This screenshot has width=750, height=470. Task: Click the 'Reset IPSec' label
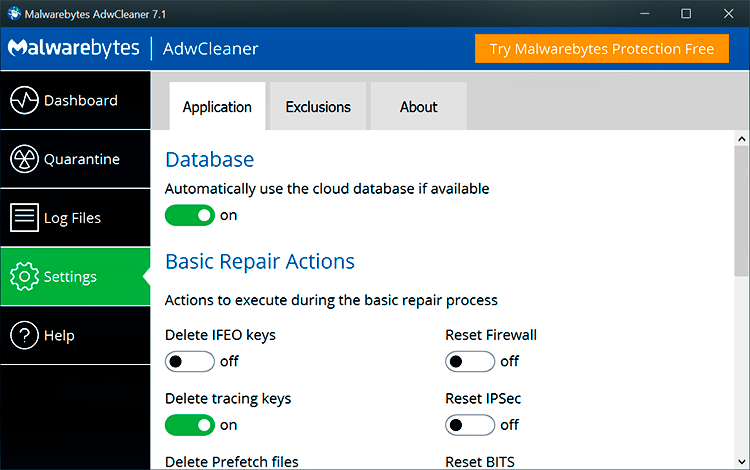483,398
